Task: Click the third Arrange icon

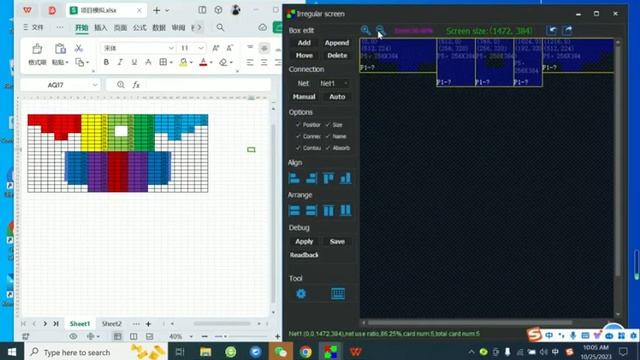Action: 328,210
